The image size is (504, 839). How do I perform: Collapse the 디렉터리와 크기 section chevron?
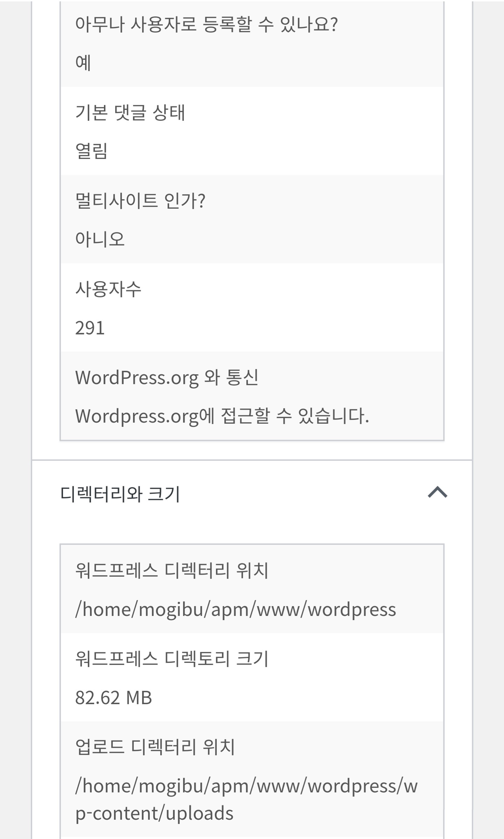point(437,492)
